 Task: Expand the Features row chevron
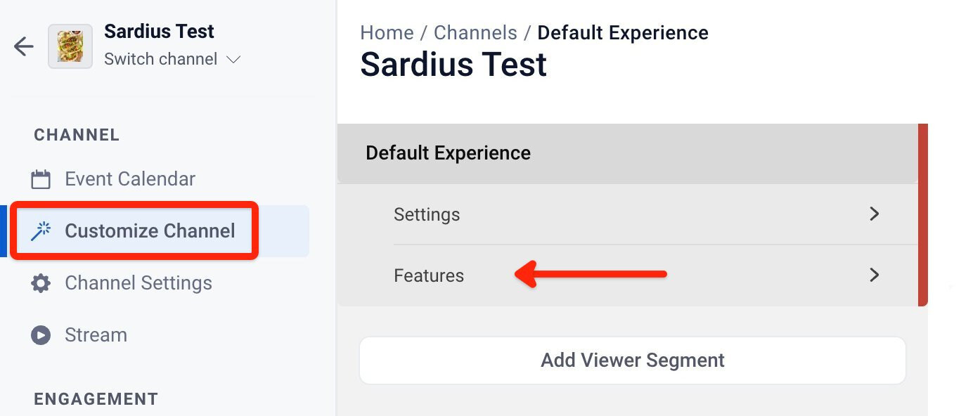(x=874, y=275)
